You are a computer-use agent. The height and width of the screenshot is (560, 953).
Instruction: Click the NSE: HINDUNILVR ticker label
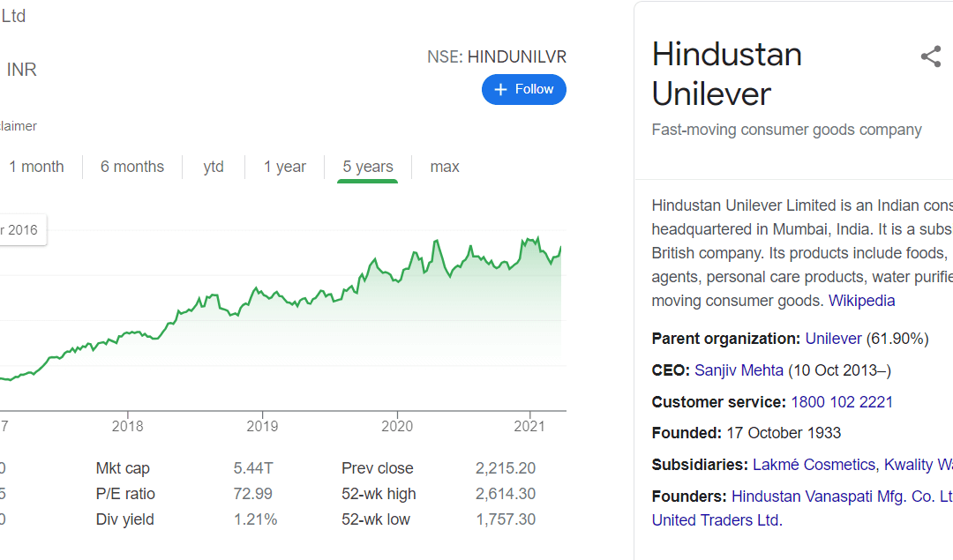497,57
